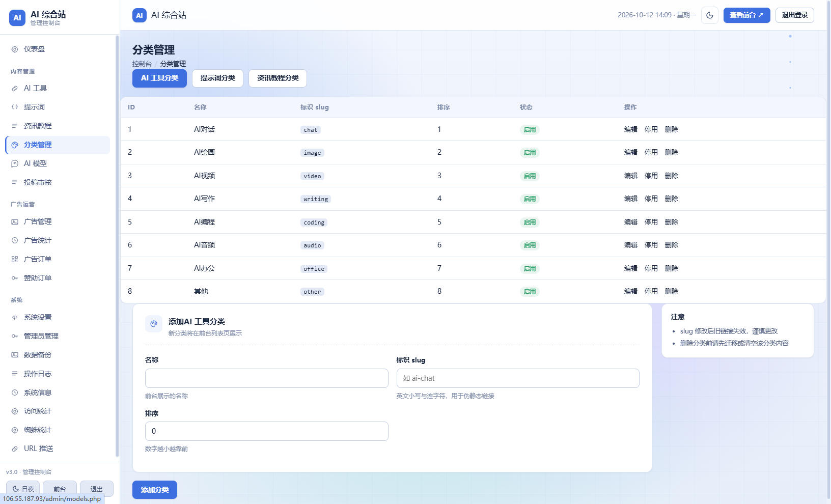This screenshot has width=831, height=504.
Task: Click 停用 for the AI绘画 row
Action: [651, 153]
